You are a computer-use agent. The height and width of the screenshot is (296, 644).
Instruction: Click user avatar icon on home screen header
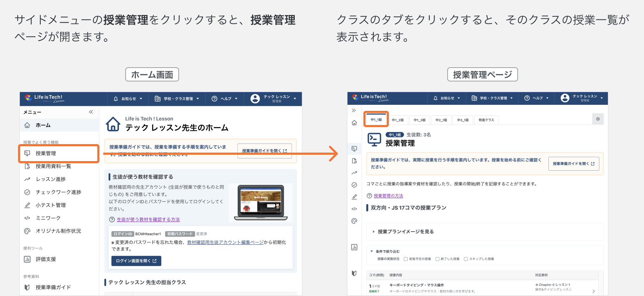coord(255,99)
